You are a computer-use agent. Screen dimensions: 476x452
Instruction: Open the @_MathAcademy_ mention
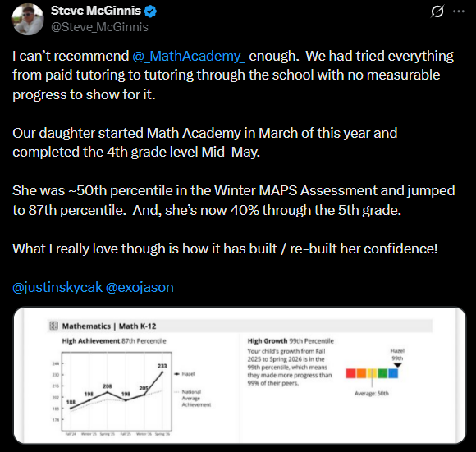(189, 56)
